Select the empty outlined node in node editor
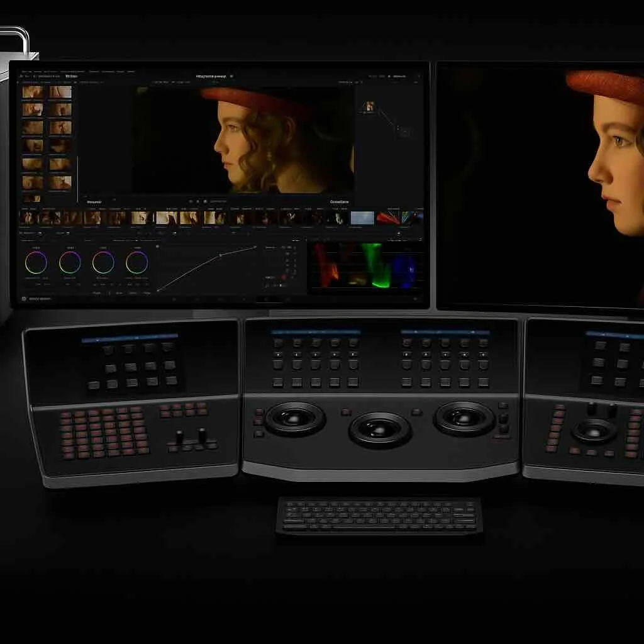Image resolution: width=644 pixels, height=644 pixels. pos(404,132)
